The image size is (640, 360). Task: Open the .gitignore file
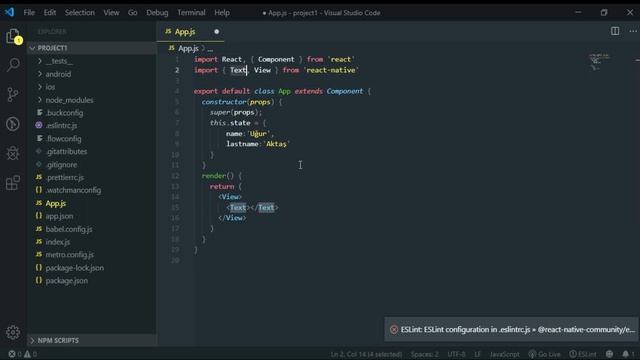[61, 164]
